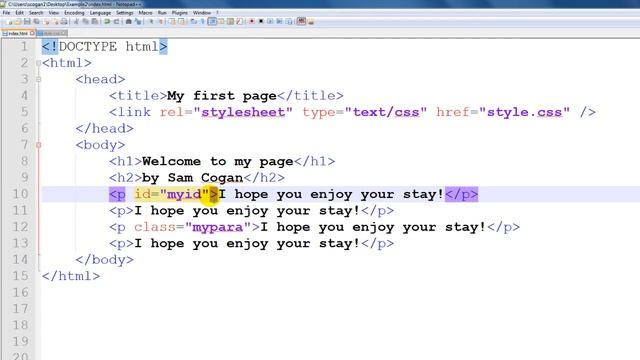Click the Cut scissors icon
The height and width of the screenshot is (360, 640).
point(76,21)
